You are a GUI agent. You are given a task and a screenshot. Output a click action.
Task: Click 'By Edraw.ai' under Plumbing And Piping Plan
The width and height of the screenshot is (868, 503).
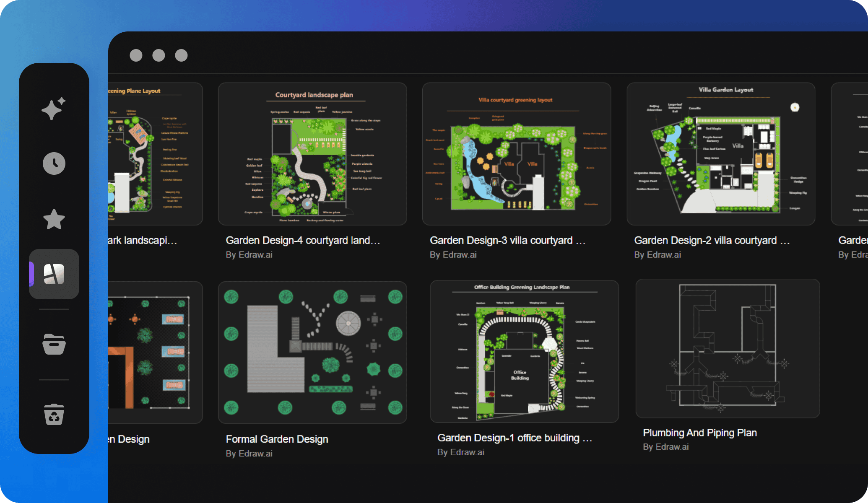pos(666,446)
